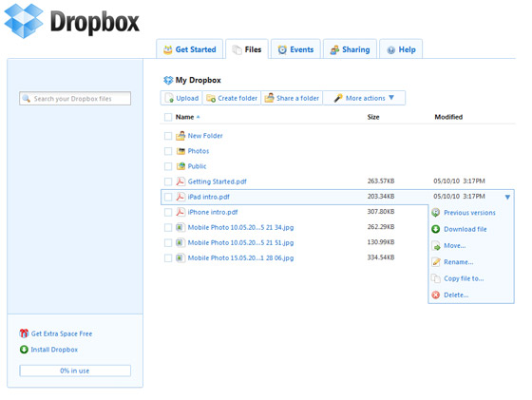Click image icon of Mobile Photo 1 28 06.jpg
532x400 pixels.
[x=180, y=257]
